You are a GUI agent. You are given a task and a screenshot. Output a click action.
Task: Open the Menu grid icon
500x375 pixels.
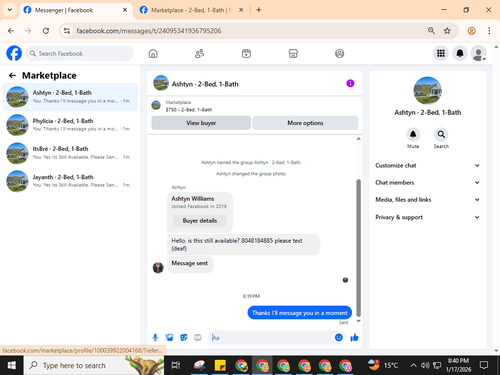(441, 53)
